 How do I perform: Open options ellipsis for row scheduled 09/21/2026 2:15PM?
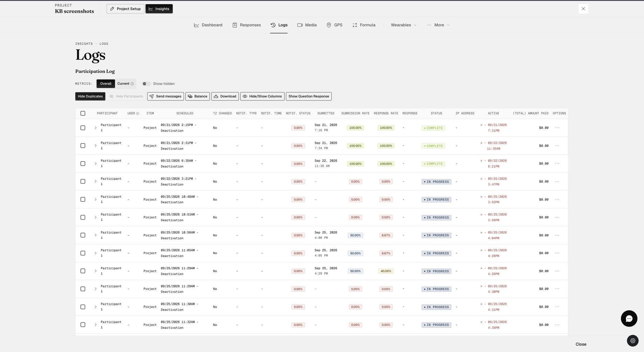click(x=557, y=128)
